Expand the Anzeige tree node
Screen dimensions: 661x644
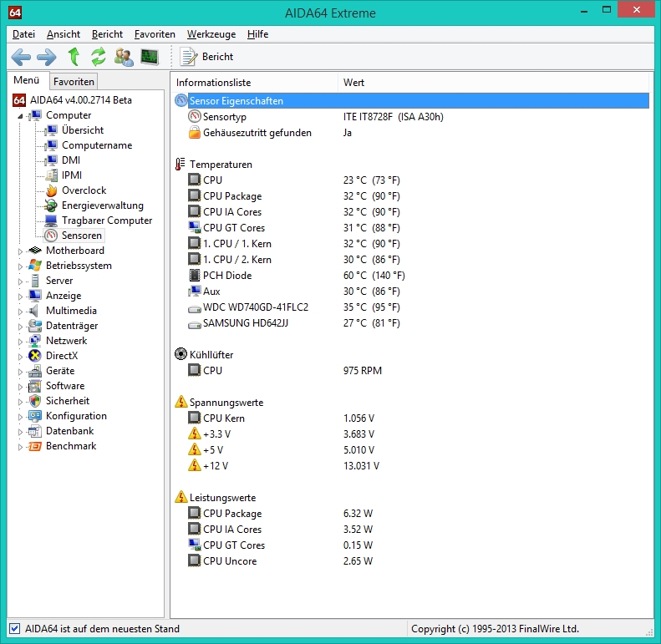pyautogui.click(x=20, y=296)
